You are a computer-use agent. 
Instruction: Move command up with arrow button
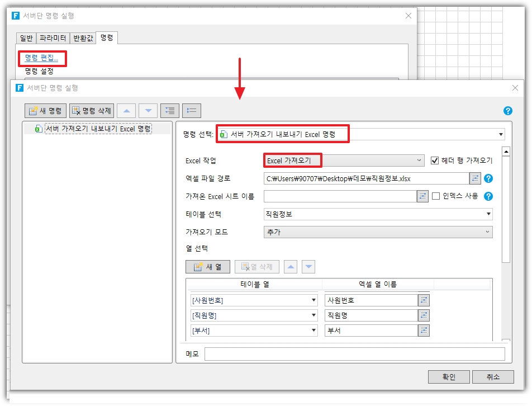[126, 111]
